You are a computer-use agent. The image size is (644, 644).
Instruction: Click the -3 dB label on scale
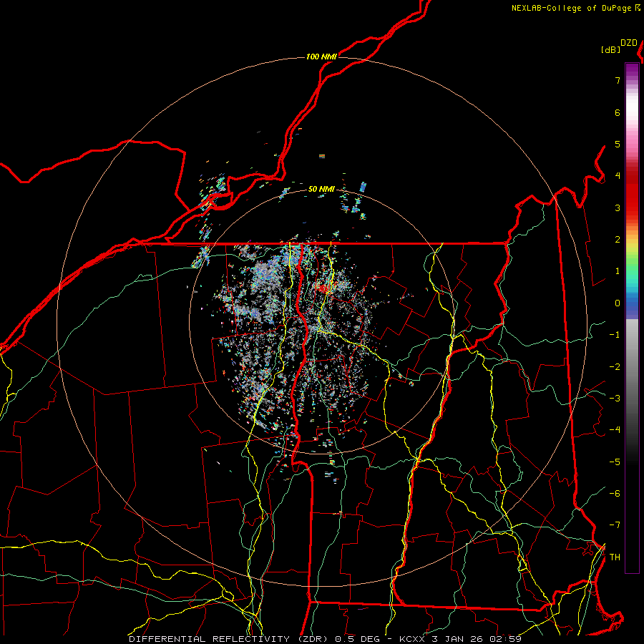615,399
